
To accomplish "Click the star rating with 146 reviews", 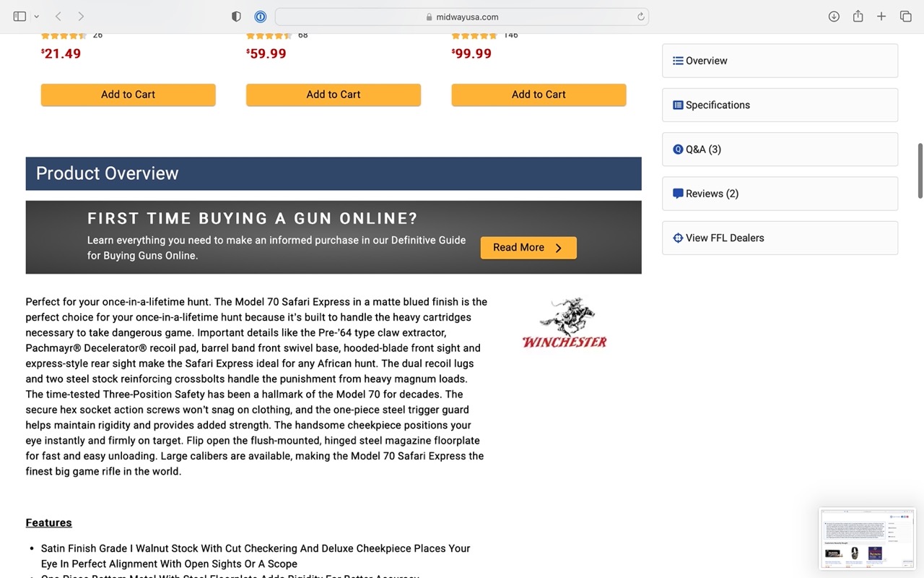I will pos(474,35).
